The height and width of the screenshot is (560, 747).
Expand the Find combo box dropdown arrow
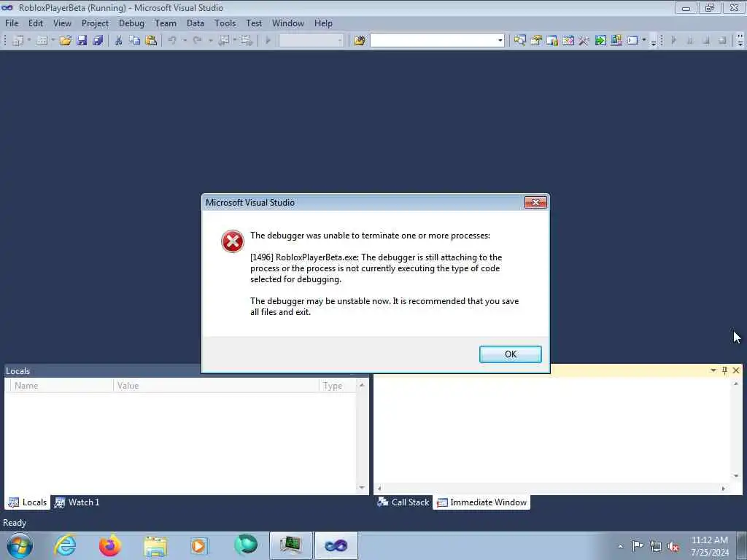[500, 41]
